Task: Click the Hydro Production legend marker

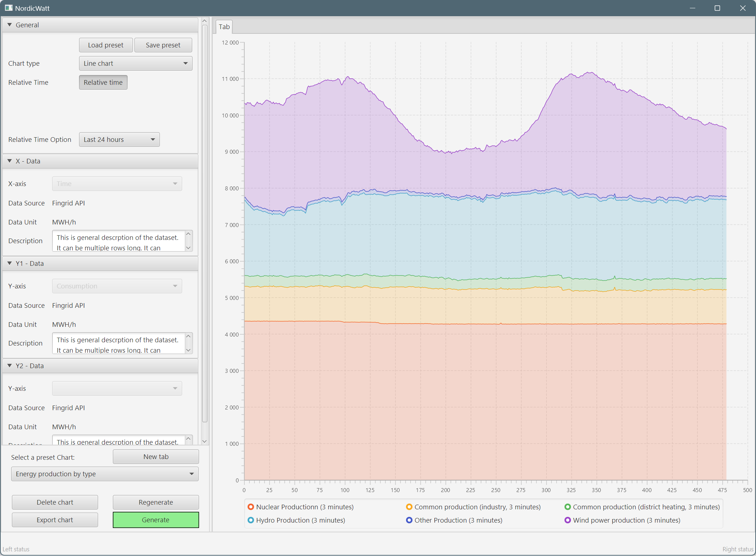Action: tap(251, 520)
